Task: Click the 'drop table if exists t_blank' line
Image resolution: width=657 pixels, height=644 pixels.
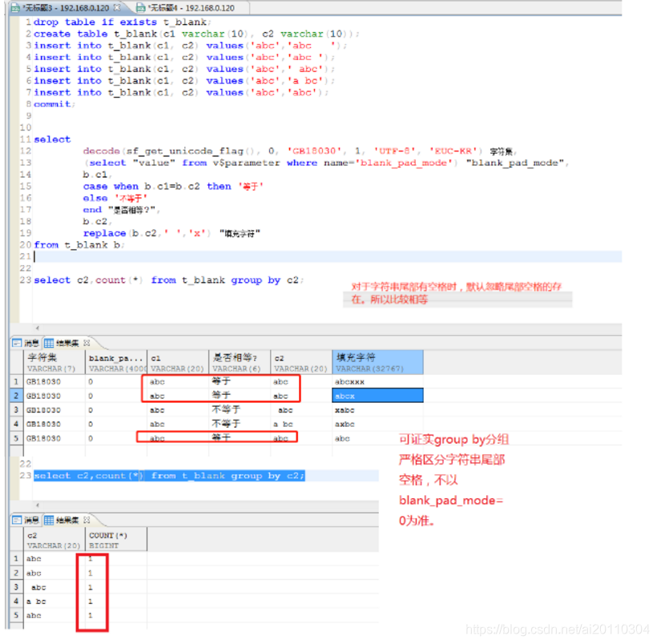Action: (x=122, y=22)
